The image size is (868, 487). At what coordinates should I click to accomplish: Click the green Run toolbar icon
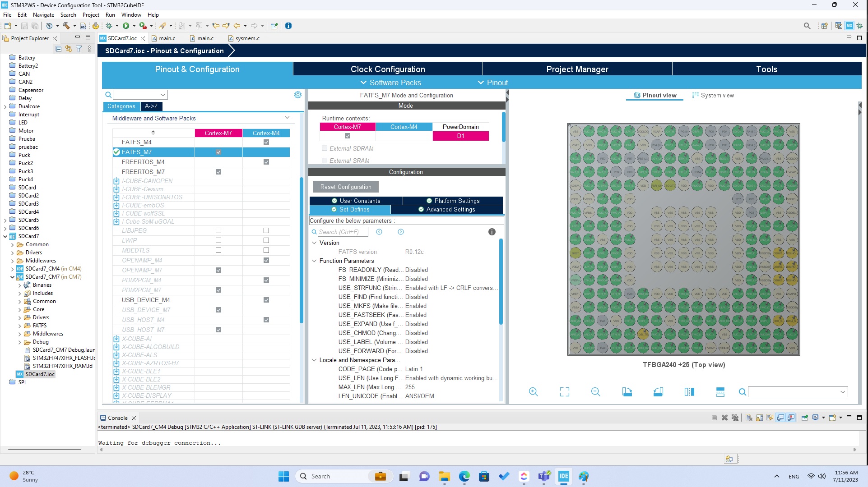(126, 26)
